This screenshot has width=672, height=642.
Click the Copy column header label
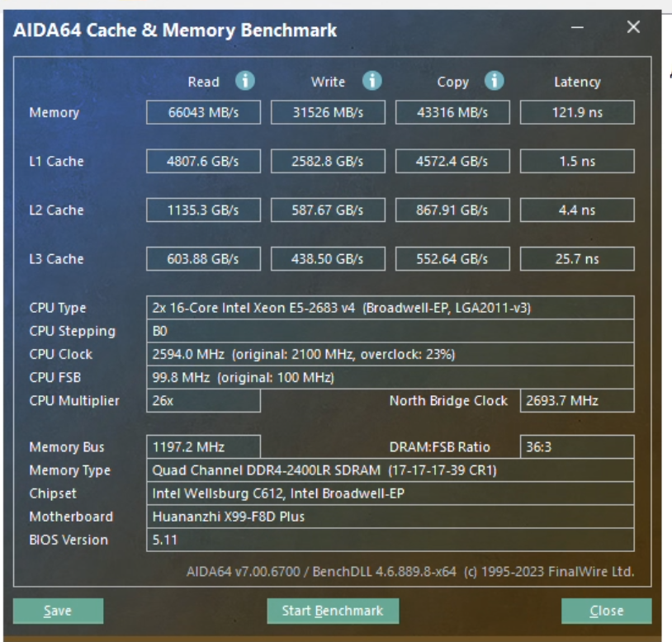[453, 82]
